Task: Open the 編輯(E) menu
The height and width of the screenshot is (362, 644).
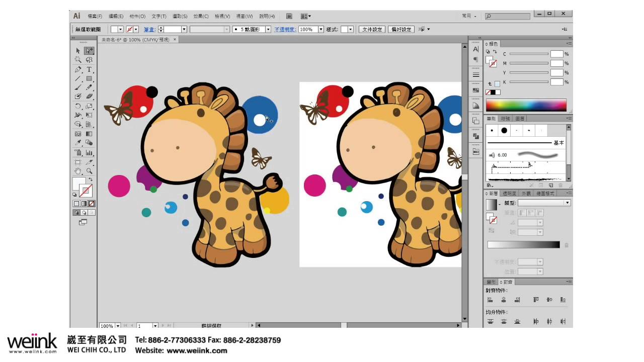Action: point(116,16)
